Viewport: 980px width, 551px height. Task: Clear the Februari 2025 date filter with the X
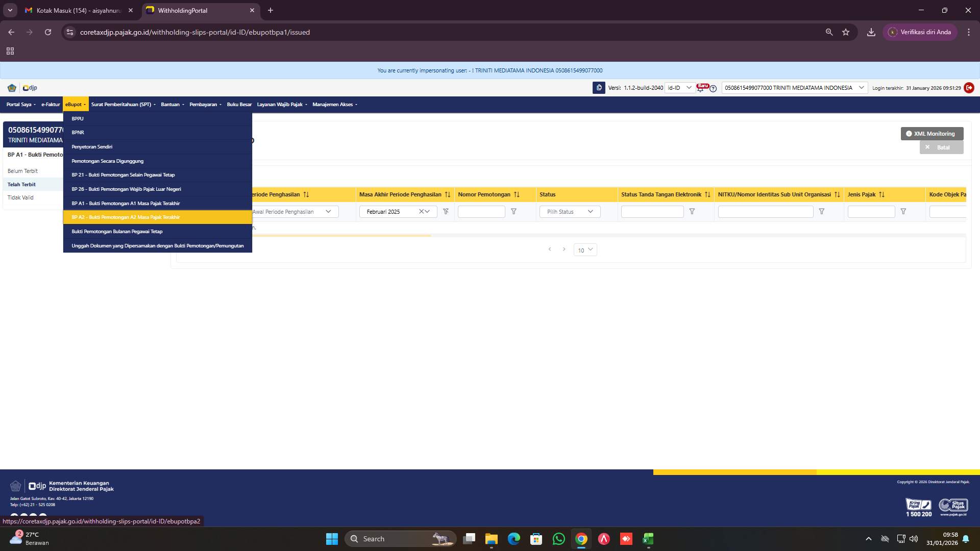[422, 211]
